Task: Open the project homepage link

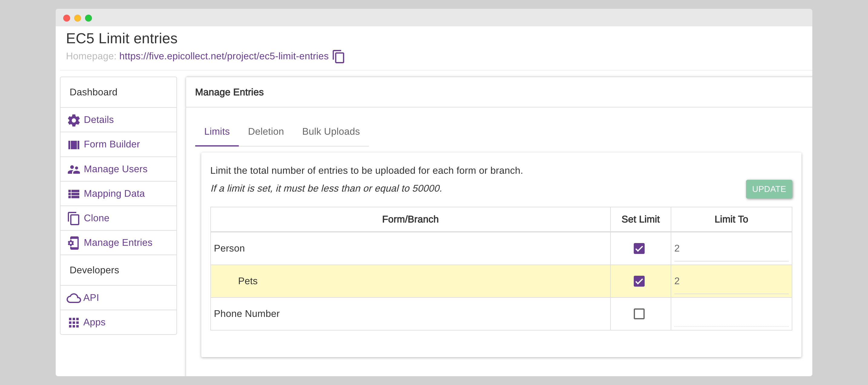Action: click(223, 56)
